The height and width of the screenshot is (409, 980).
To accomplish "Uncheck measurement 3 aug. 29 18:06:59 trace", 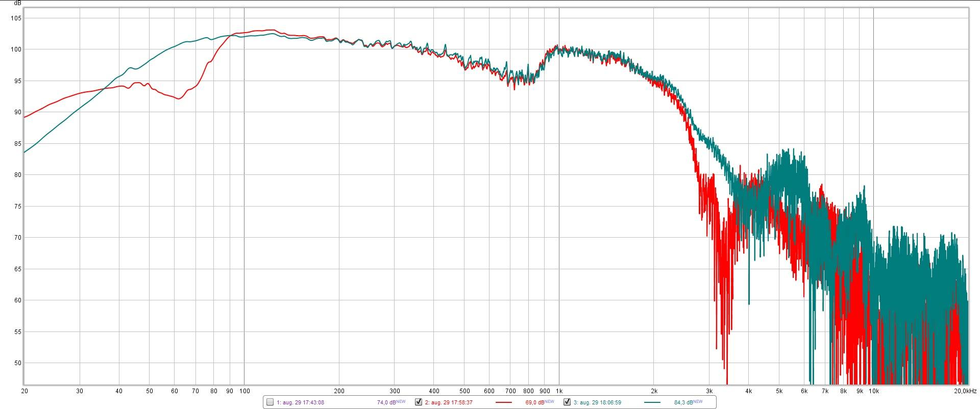I will pos(567,402).
